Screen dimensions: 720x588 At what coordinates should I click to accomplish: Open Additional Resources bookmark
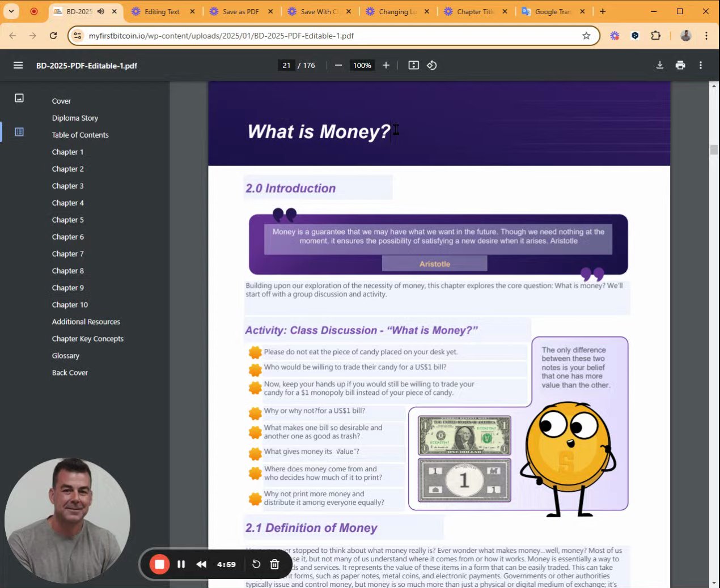86,322
